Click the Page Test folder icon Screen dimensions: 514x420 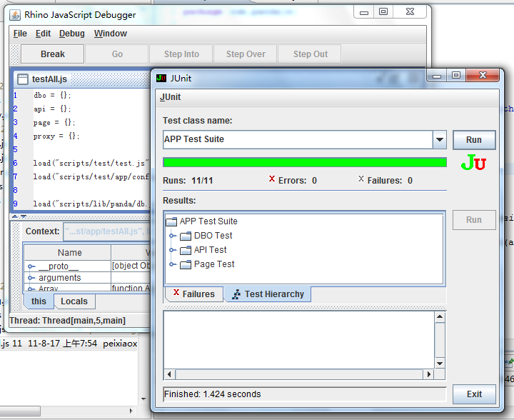click(186, 264)
